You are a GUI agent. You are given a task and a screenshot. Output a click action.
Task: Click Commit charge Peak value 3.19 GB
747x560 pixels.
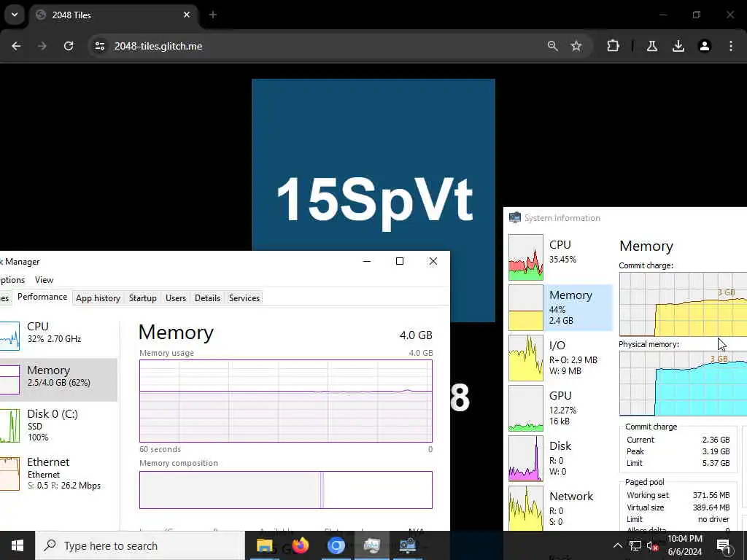716,451
